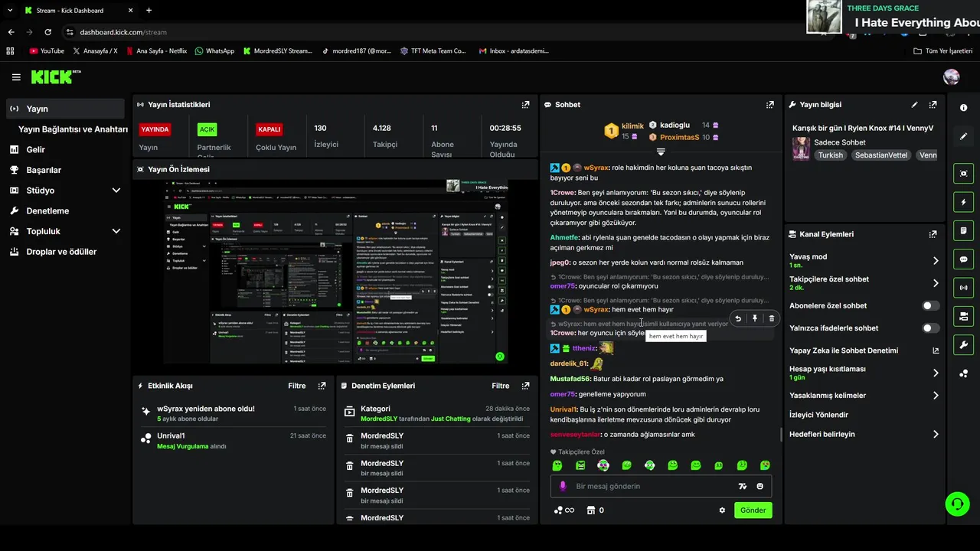This screenshot has height=551, width=980.
Task: Click İzleyici Yönlendir in channel actions
Action: (818, 415)
